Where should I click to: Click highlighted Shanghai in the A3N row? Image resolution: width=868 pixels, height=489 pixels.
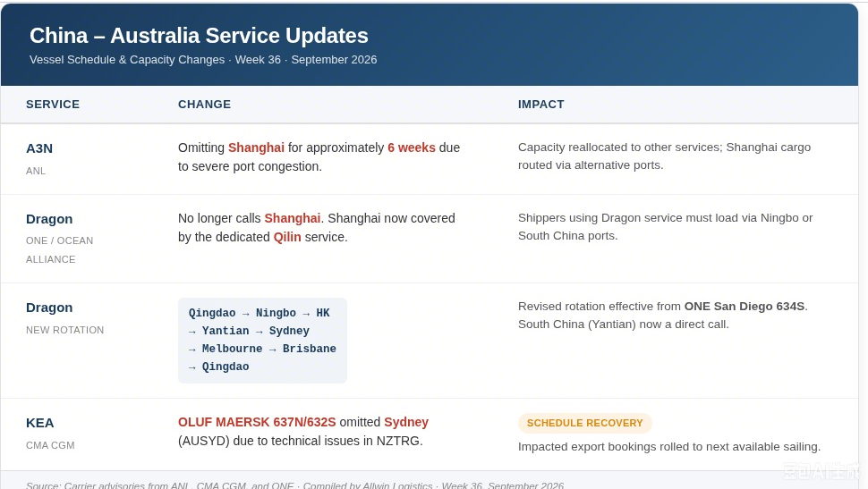tap(256, 148)
